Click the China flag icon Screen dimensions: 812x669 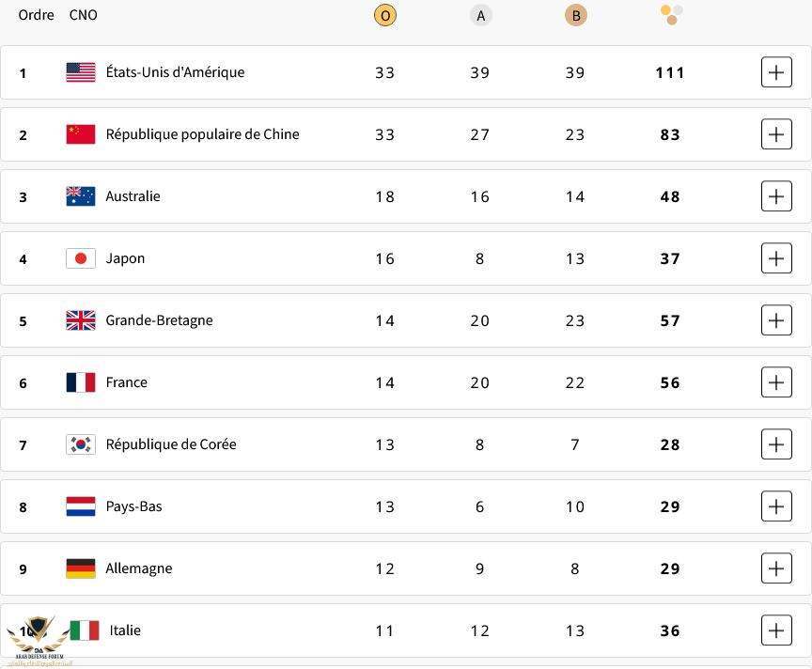(81, 134)
